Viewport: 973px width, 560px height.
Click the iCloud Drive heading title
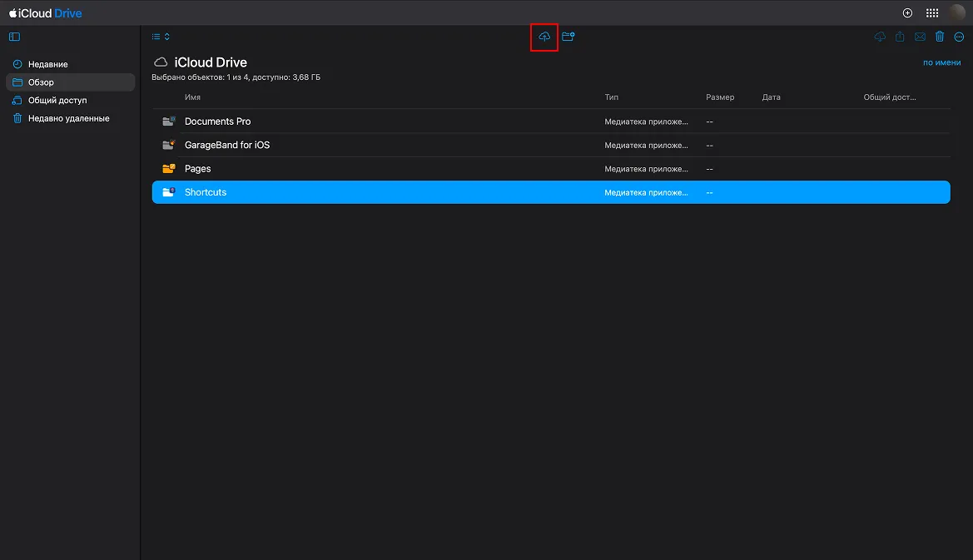click(x=211, y=62)
